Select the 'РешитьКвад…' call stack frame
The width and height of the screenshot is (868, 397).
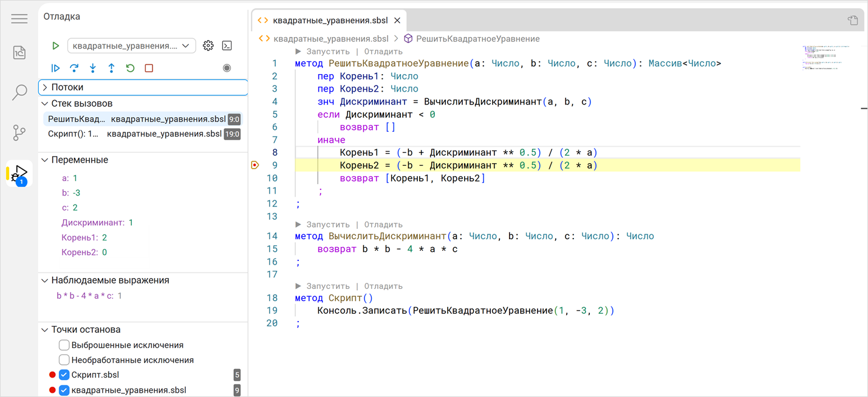pos(144,120)
